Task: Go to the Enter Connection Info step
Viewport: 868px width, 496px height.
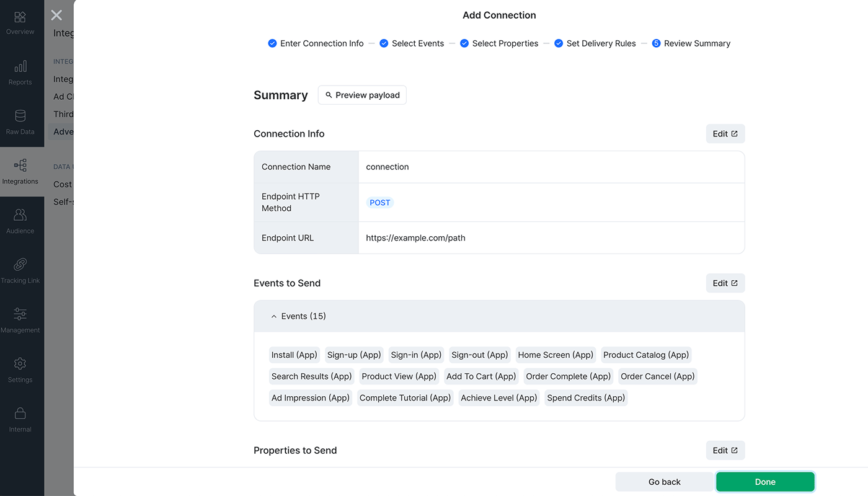Action: point(316,43)
